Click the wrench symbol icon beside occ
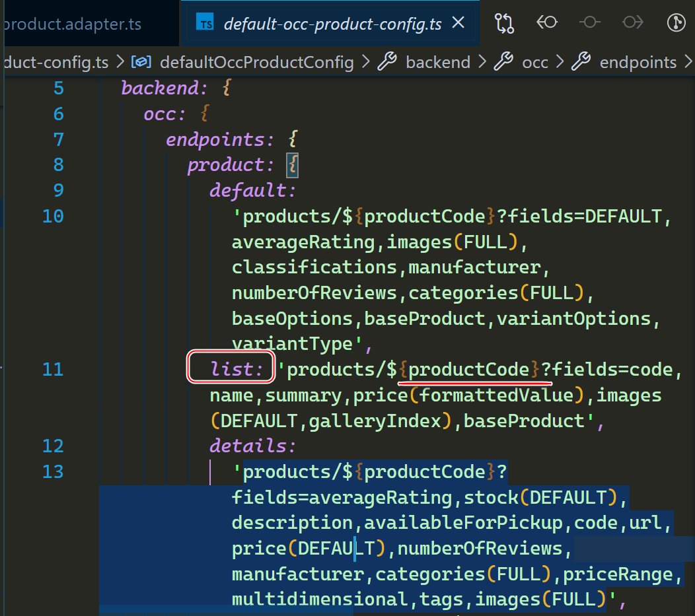695x616 pixels. [x=505, y=61]
